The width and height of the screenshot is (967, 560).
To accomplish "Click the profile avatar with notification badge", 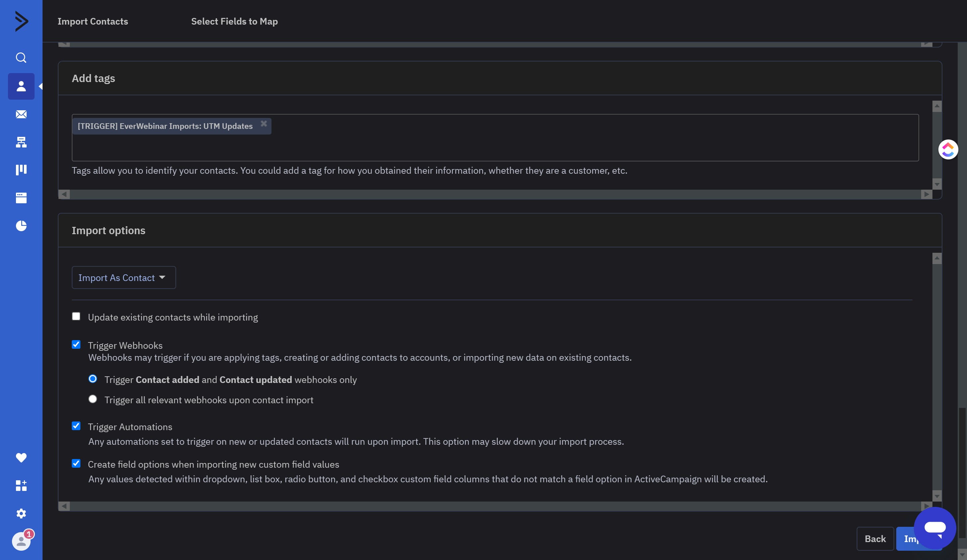I will tap(21, 541).
